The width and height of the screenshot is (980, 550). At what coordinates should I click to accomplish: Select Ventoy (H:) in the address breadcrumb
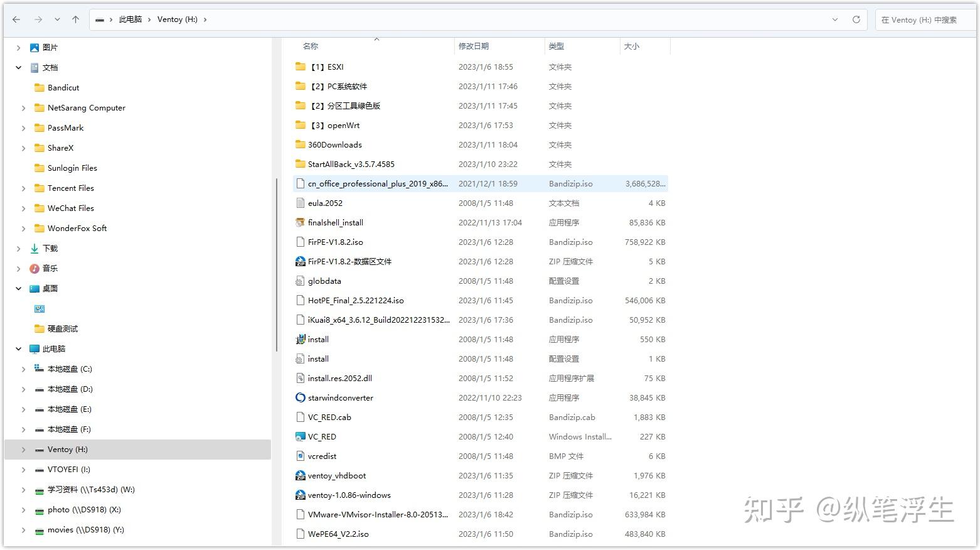[x=178, y=19]
